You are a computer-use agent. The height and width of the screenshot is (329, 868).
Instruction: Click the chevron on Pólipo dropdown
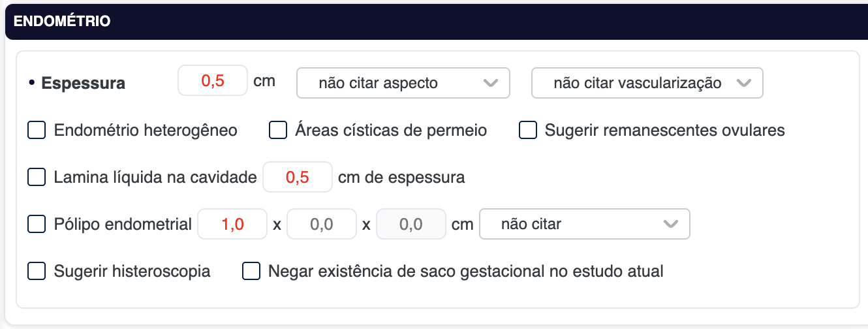click(670, 225)
